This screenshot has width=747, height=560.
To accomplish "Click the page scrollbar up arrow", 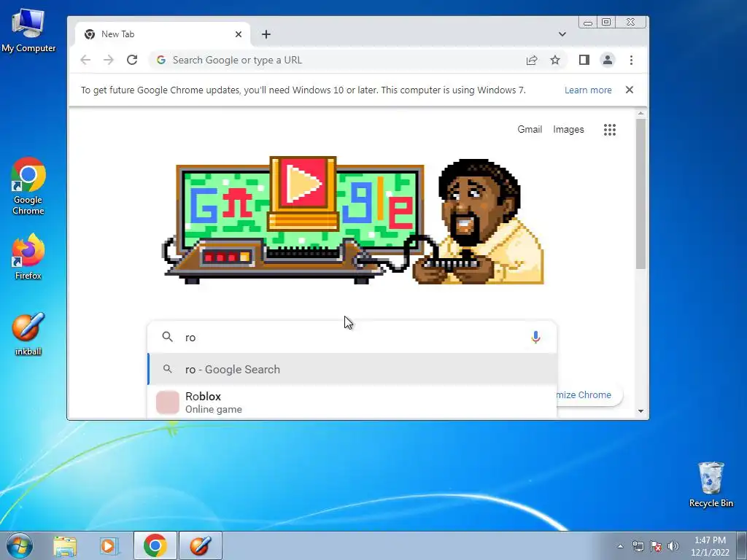I will click(640, 113).
